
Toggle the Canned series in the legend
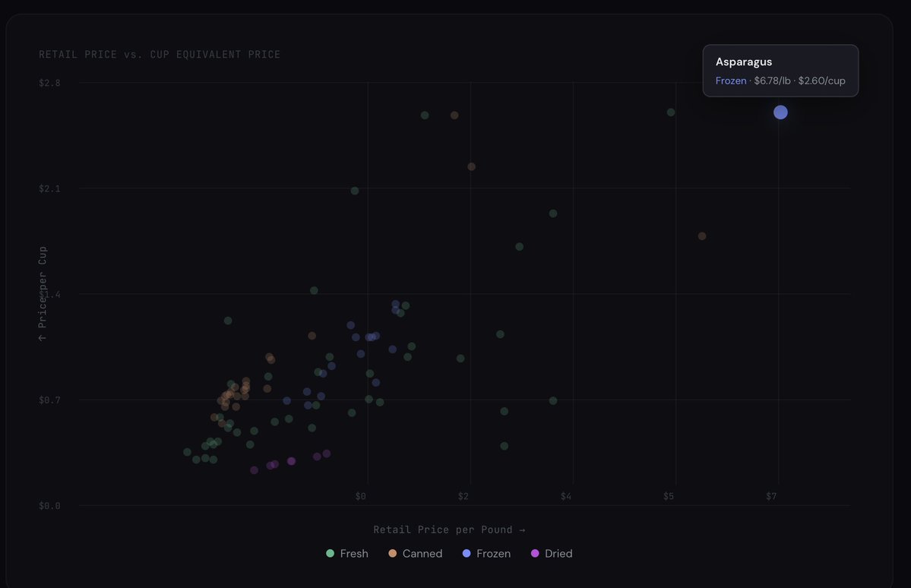tap(416, 554)
